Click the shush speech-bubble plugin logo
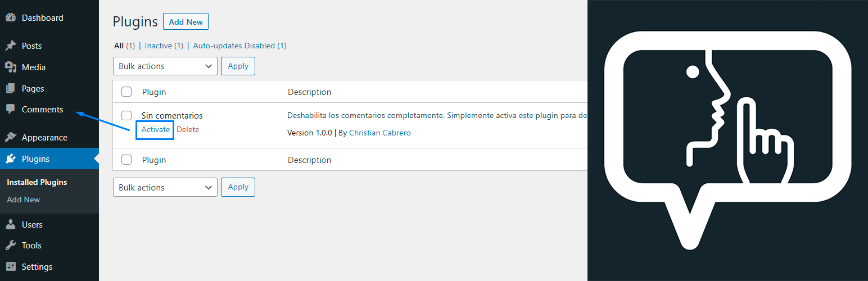The width and height of the screenshot is (868, 281). click(x=727, y=140)
